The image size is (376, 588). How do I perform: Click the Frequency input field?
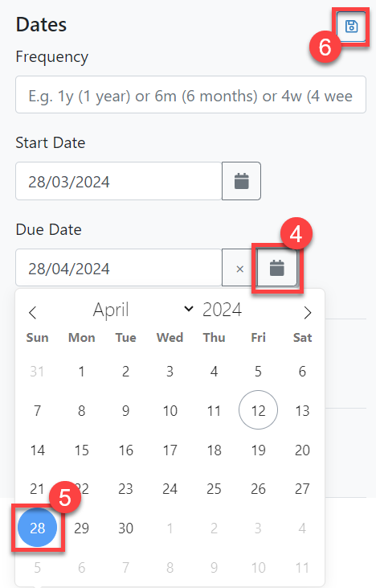190,94
